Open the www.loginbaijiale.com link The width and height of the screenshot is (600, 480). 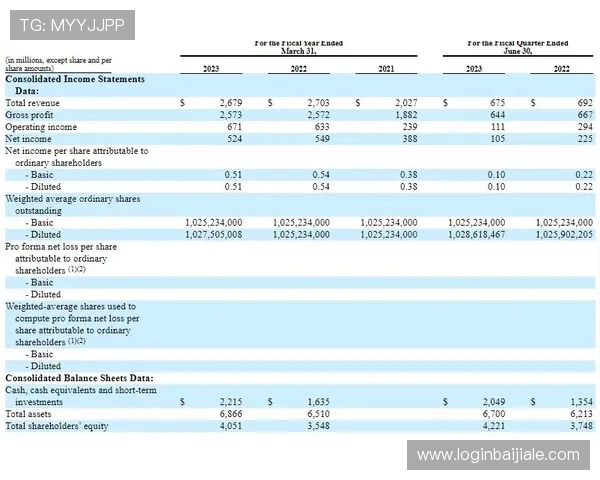497,454
